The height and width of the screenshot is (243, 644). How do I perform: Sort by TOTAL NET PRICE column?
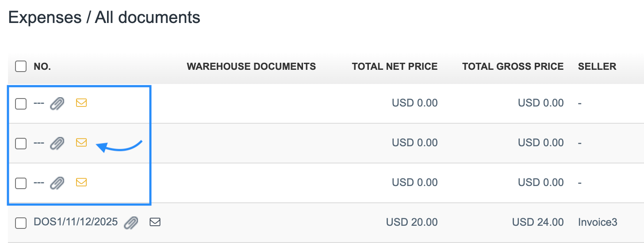pos(395,67)
